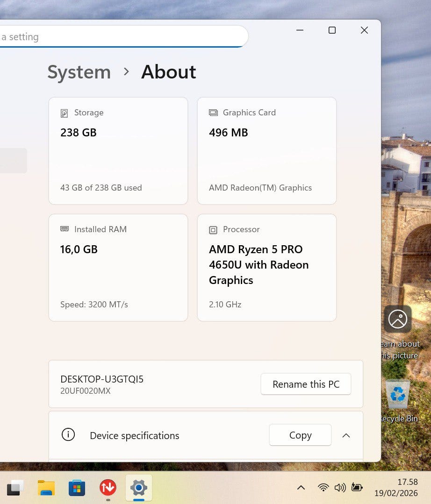Click the Learn about this picture icon
431x504 pixels.
tap(398, 319)
